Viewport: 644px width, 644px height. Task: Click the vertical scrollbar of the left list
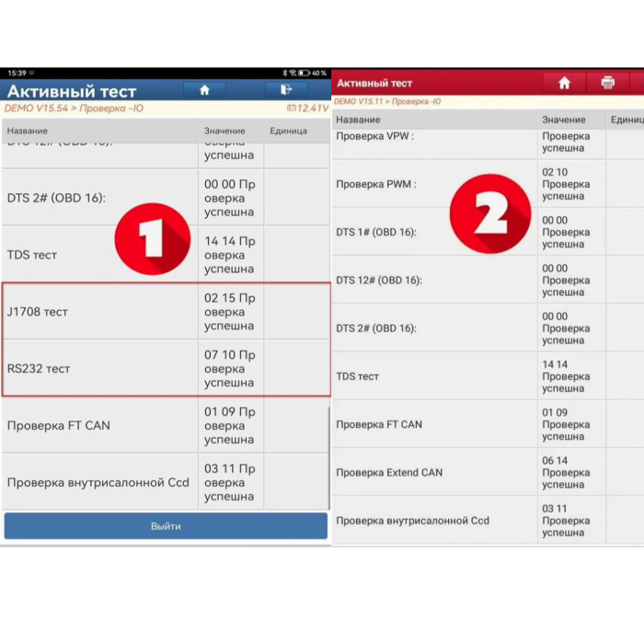tap(328, 458)
